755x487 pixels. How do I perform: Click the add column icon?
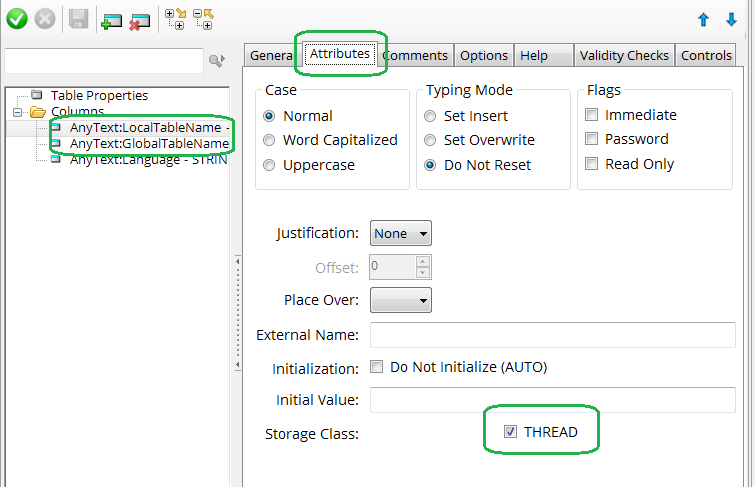(111, 19)
